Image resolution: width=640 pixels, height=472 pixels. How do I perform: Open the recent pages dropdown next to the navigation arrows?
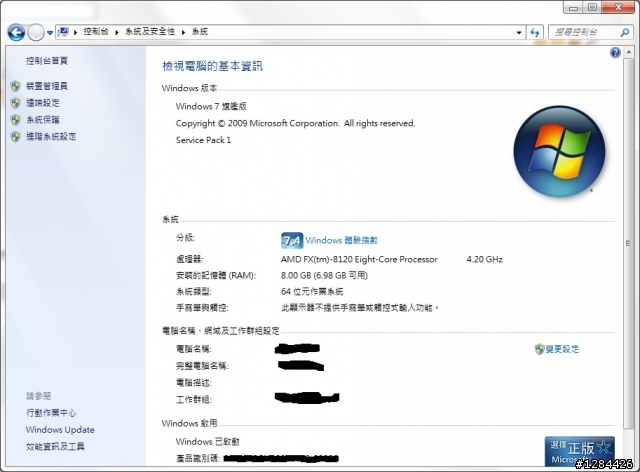click(50, 33)
